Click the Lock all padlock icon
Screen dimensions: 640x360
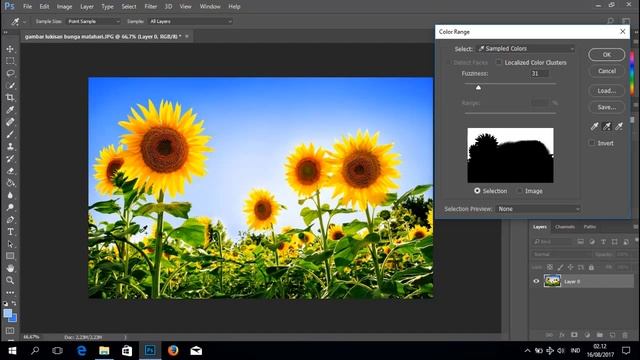point(591,267)
